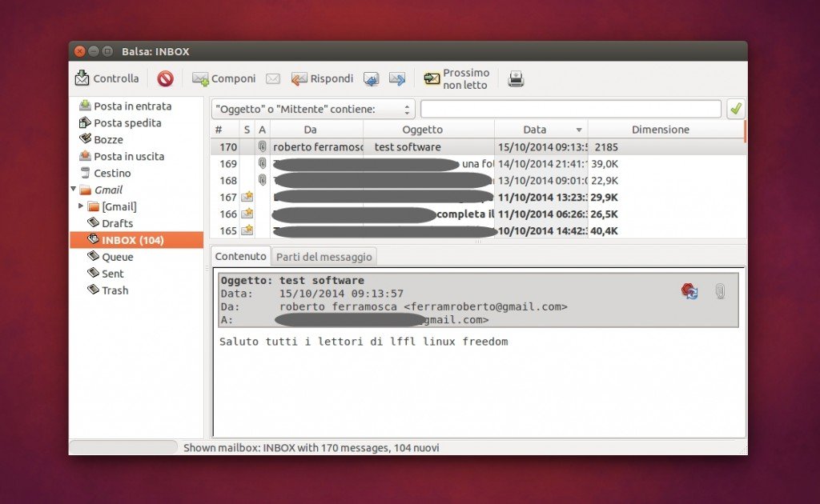Click the forward message arrow icon
The width and height of the screenshot is (820, 504).
[x=396, y=78]
